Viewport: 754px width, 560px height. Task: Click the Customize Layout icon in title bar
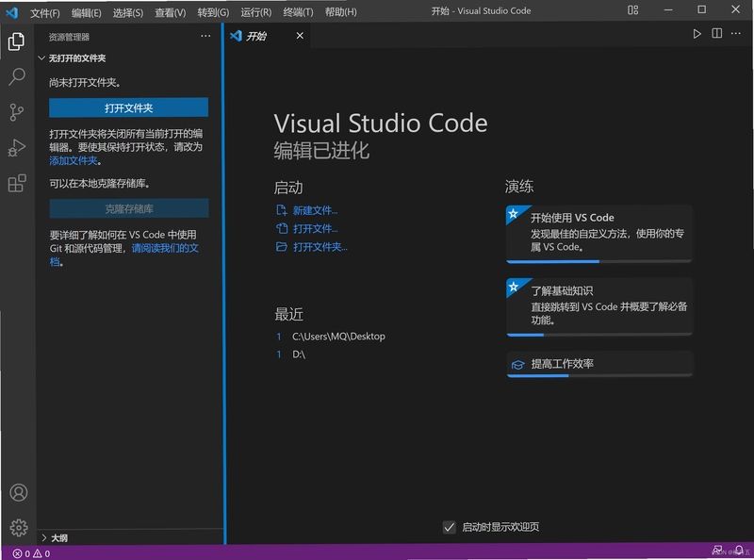tap(632, 10)
